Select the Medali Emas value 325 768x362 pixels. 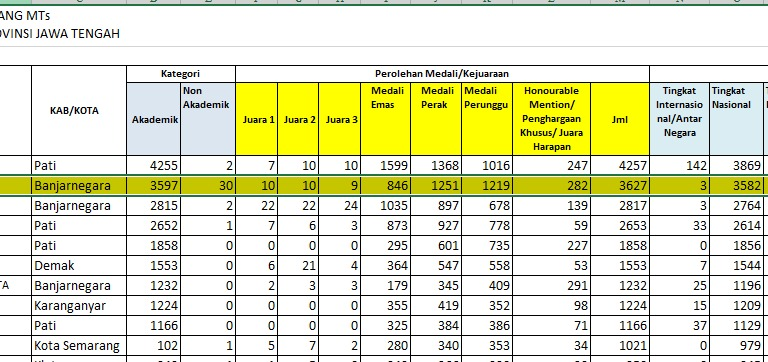click(x=385, y=326)
